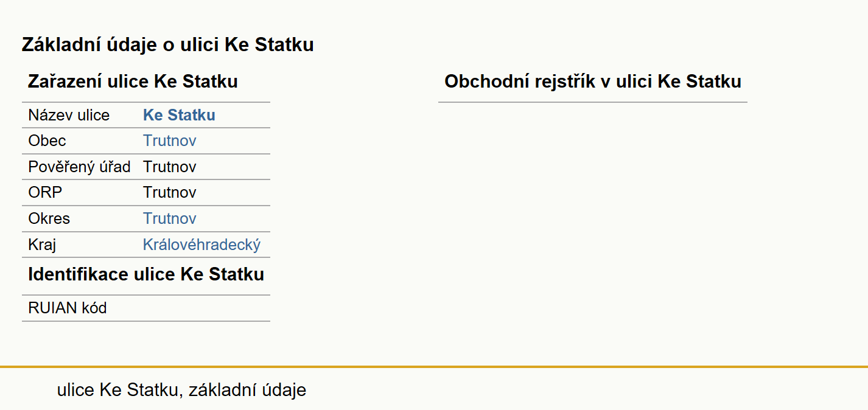This screenshot has width=868, height=410.
Task: Open the Ke Statku street name link
Action: click(x=179, y=115)
